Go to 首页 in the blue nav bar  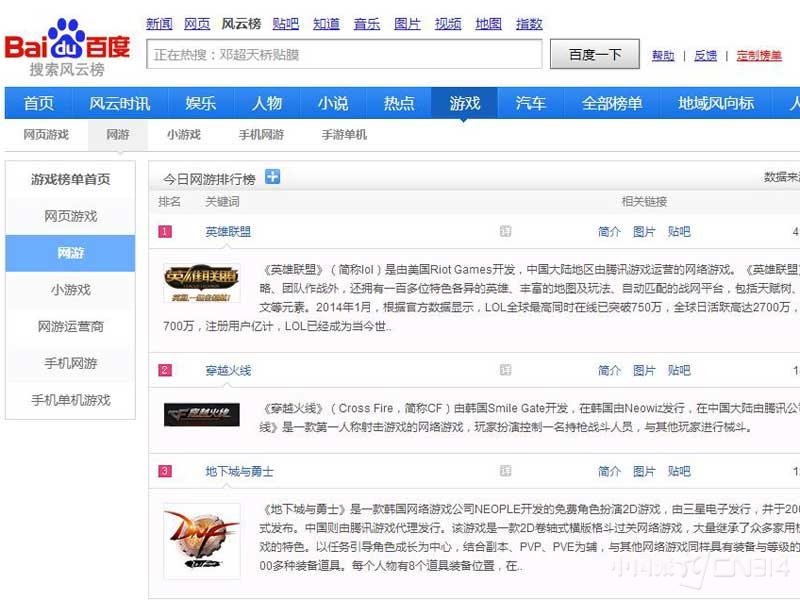click(39, 103)
